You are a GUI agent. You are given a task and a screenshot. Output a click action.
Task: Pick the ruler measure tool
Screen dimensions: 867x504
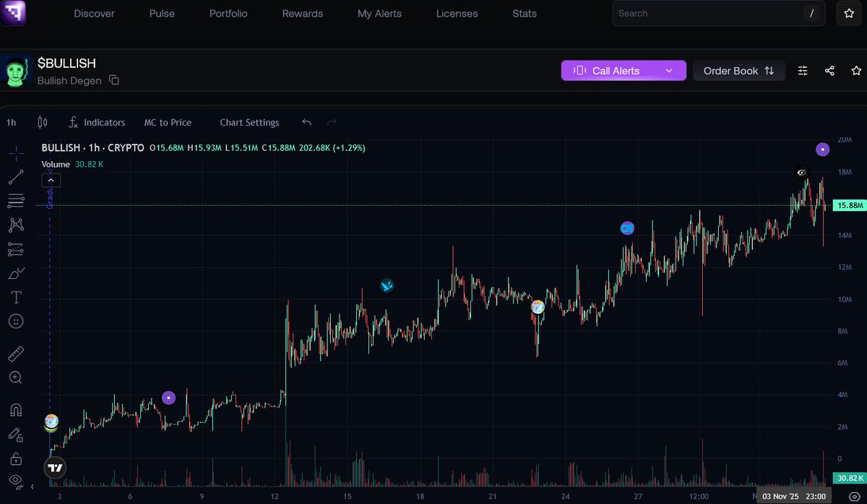[x=16, y=354]
